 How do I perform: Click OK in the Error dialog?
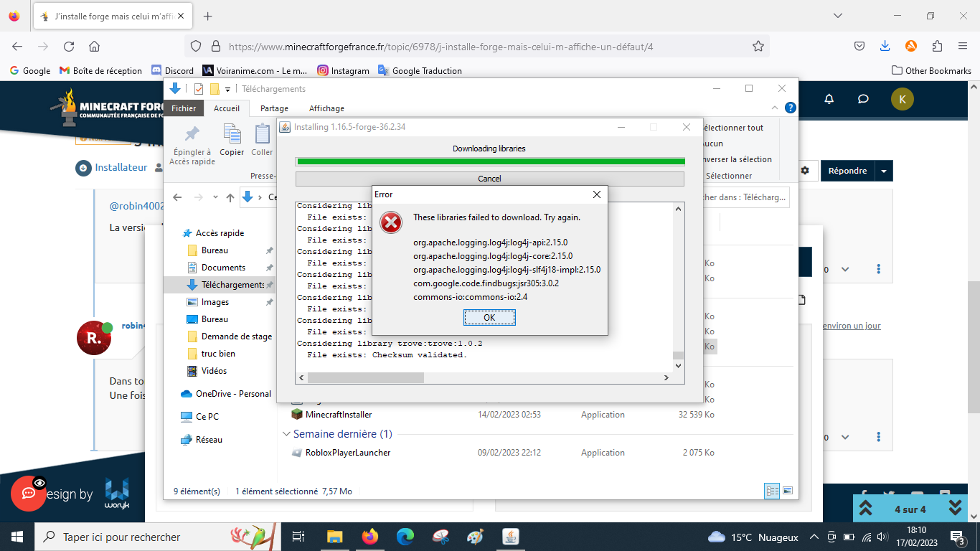coord(489,317)
